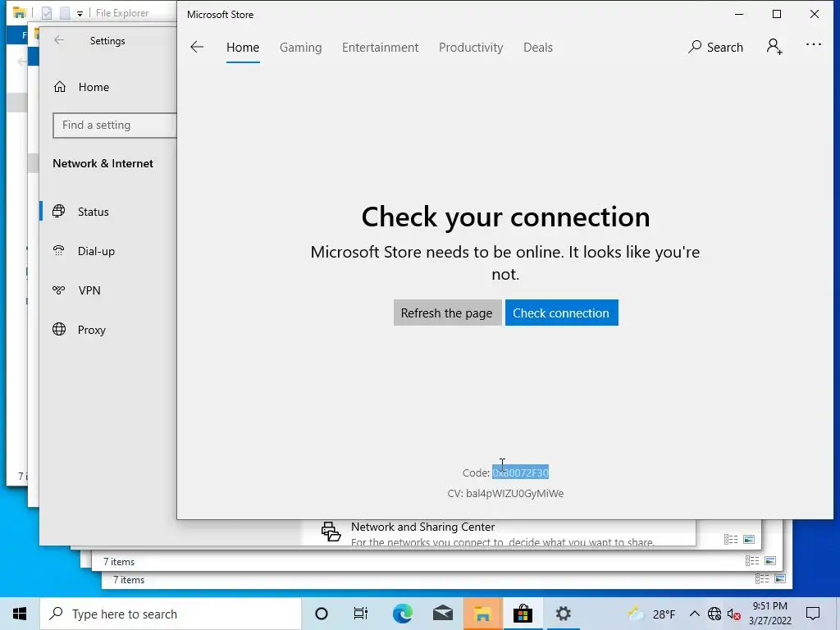Show hidden system tray icons
The width and height of the screenshot is (840, 630).
(x=694, y=614)
